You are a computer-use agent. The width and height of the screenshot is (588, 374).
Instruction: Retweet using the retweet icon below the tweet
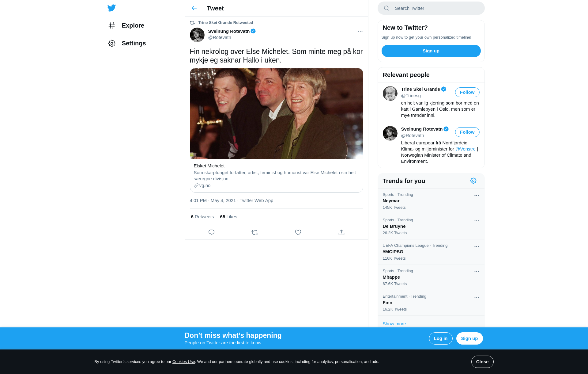pos(255,232)
